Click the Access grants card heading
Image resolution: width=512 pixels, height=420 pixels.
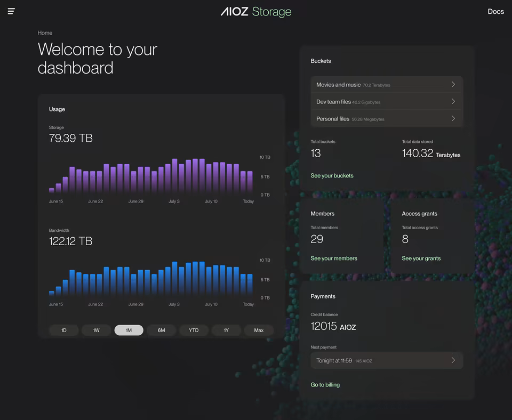coord(419,214)
